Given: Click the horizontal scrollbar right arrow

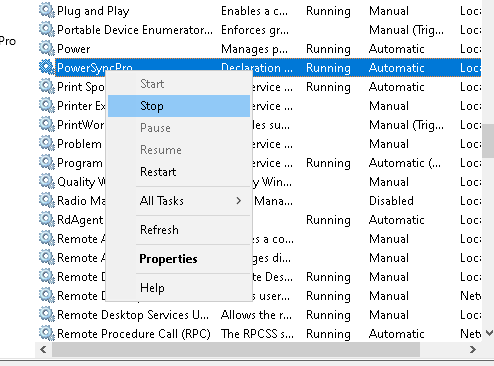Looking at the screenshot, I should click(x=473, y=349).
